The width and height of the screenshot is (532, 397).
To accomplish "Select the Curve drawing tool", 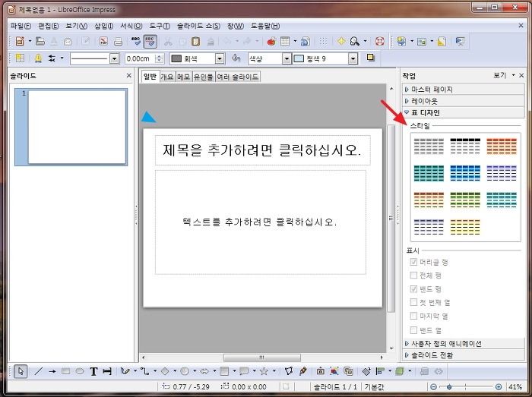I will pos(125,371).
